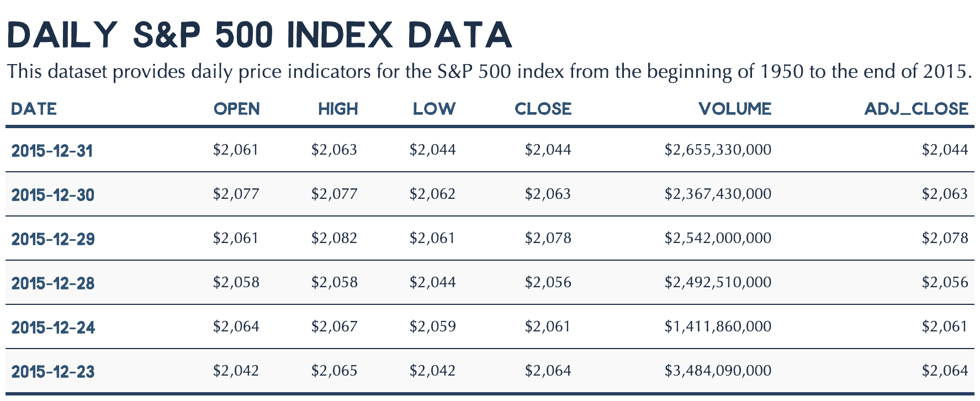Click the CLOSE column header

[x=543, y=109]
